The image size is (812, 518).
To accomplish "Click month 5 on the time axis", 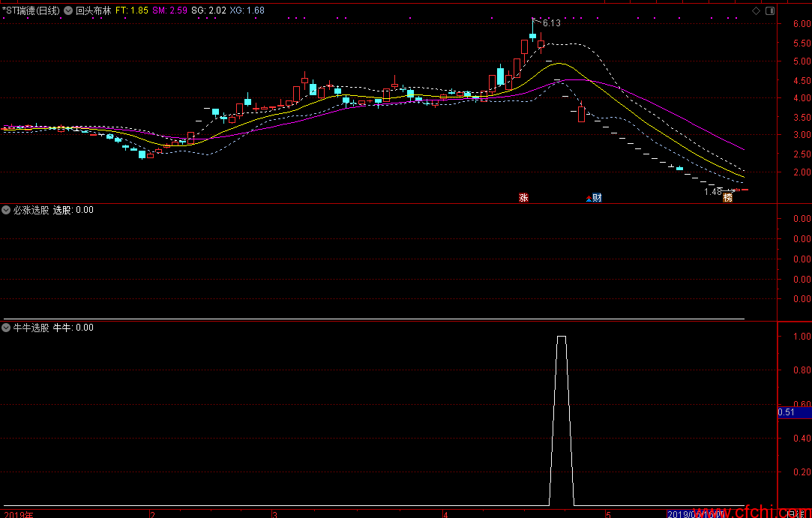I will [609, 514].
